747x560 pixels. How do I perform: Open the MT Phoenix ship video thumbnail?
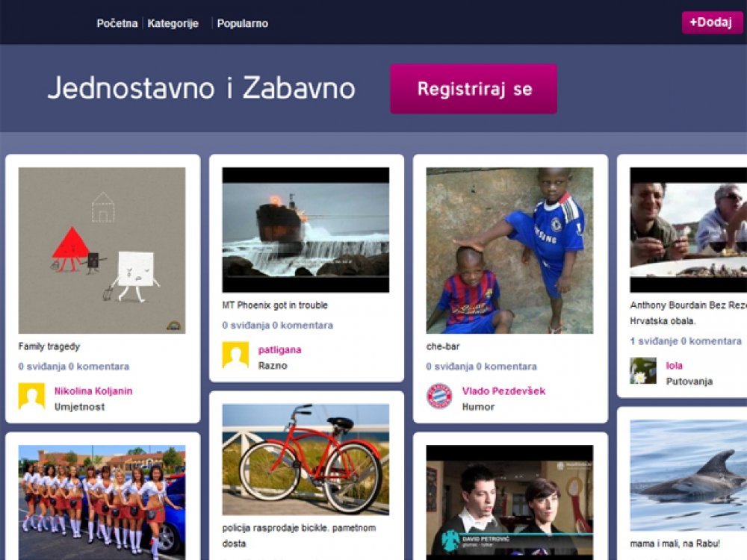click(306, 230)
